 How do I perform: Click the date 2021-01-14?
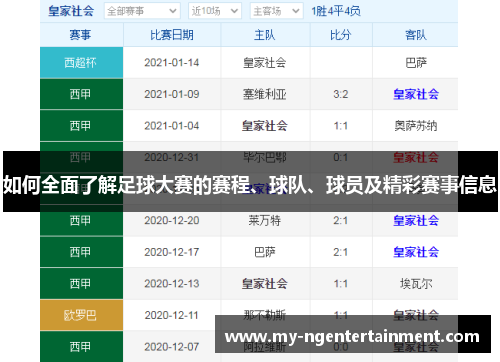coord(172,62)
